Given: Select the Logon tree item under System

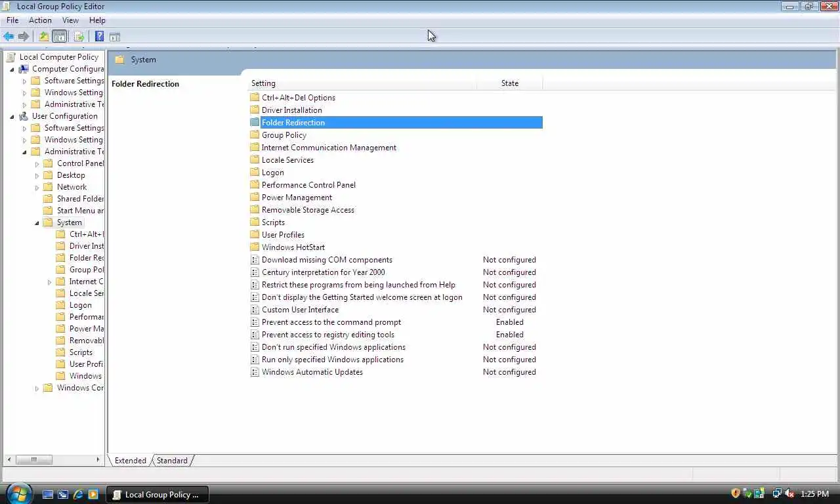Looking at the screenshot, I should [x=81, y=305].
